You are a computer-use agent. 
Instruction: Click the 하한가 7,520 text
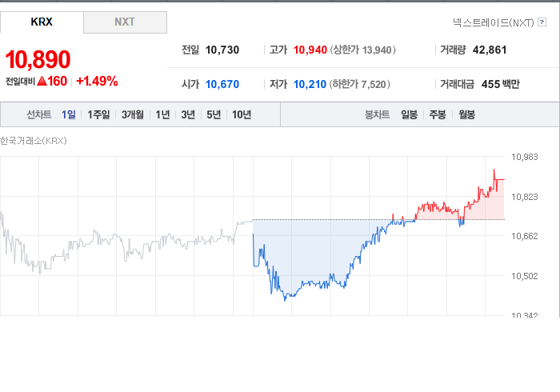click(x=360, y=84)
